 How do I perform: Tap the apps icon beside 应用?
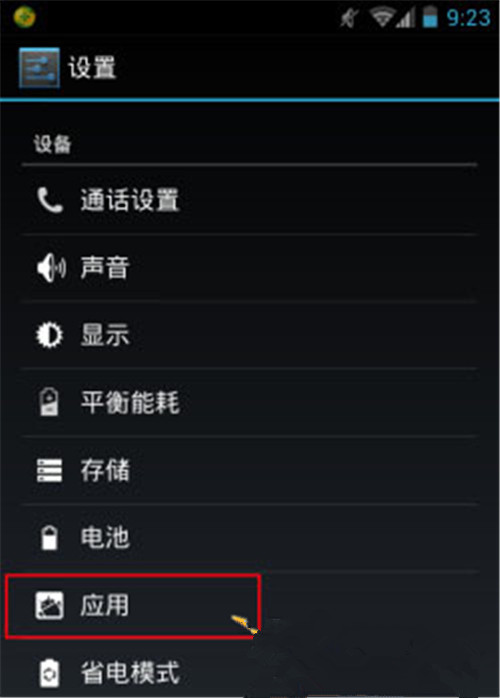click(49, 605)
